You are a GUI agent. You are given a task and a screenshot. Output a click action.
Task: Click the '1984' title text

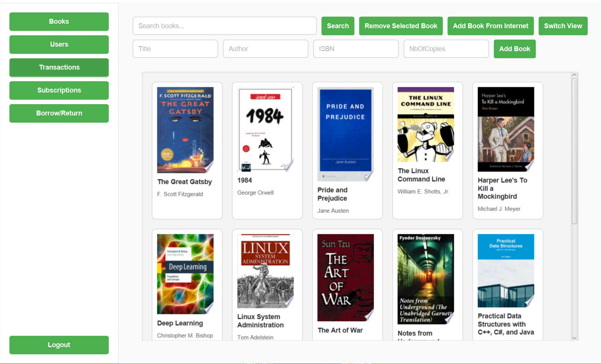point(245,180)
